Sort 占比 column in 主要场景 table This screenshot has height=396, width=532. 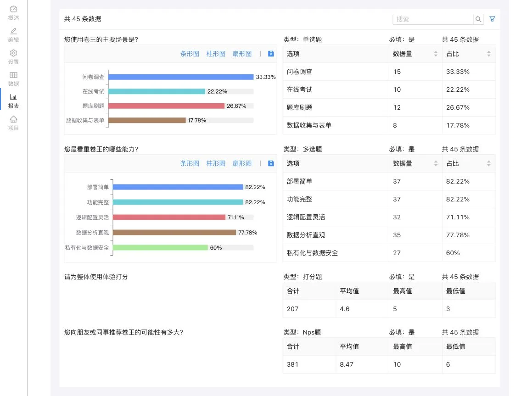click(x=488, y=54)
